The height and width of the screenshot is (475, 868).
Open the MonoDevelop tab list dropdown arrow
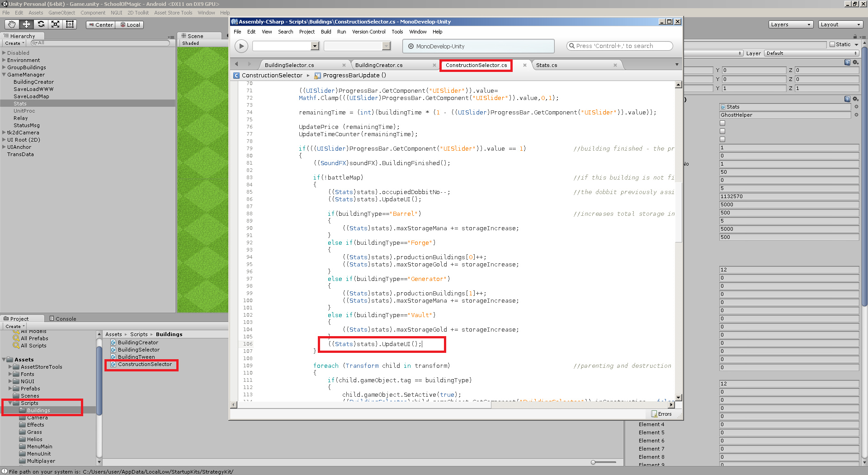(x=677, y=65)
